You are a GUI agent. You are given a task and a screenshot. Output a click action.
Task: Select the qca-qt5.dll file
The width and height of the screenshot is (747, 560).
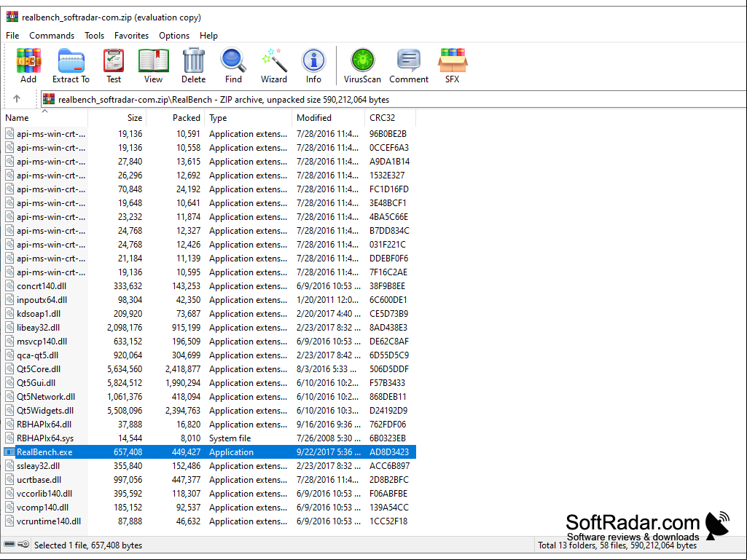point(38,355)
